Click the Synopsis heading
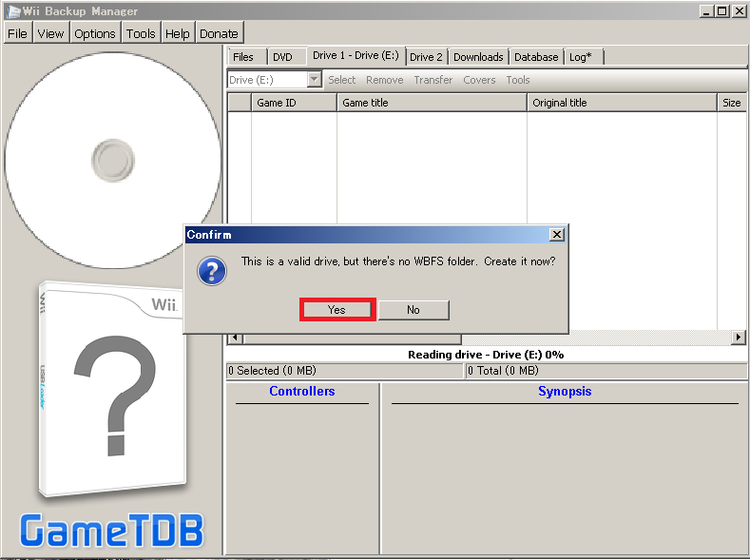Image resolution: width=750 pixels, height=560 pixels. (565, 391)
